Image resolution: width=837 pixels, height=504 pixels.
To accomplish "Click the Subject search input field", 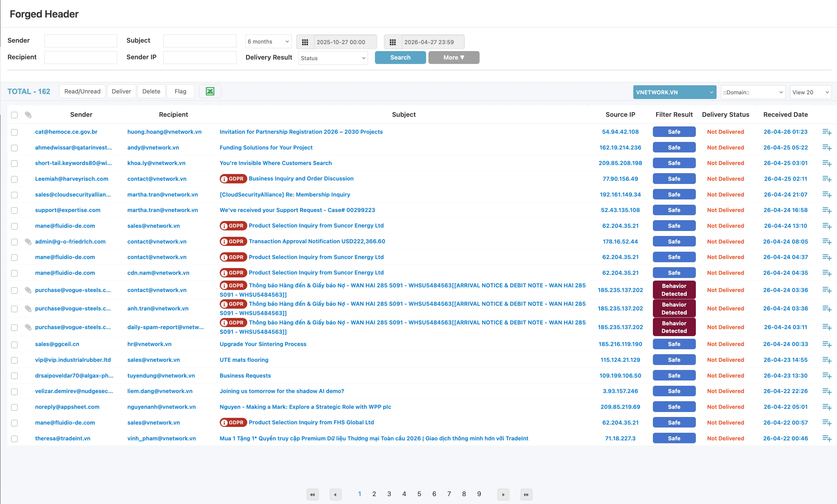I will point(200,41).
